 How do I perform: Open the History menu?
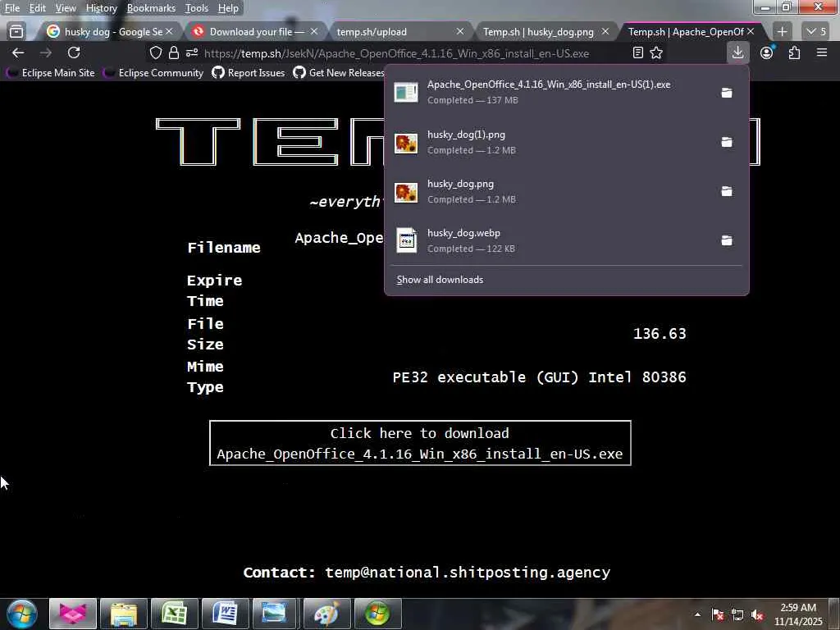pyautogui.click(x=101, y=8)
